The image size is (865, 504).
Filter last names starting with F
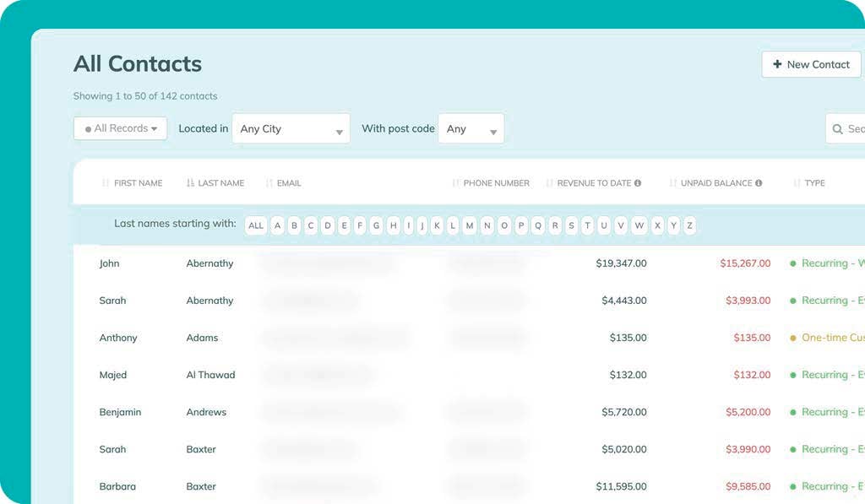(360, 225)
